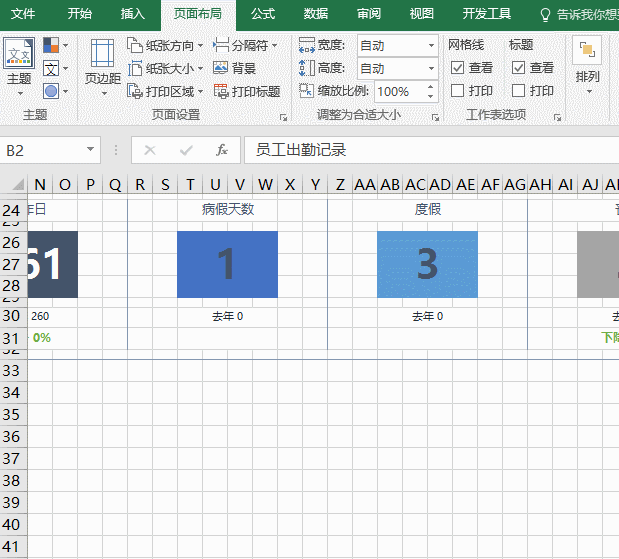619x559 pixels.
Task: Click the insert function fx icon
Action: [x=222, y=150]
